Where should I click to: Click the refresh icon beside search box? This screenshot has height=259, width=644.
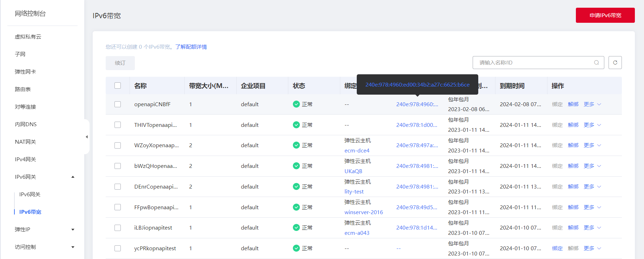tap(615, 63)
